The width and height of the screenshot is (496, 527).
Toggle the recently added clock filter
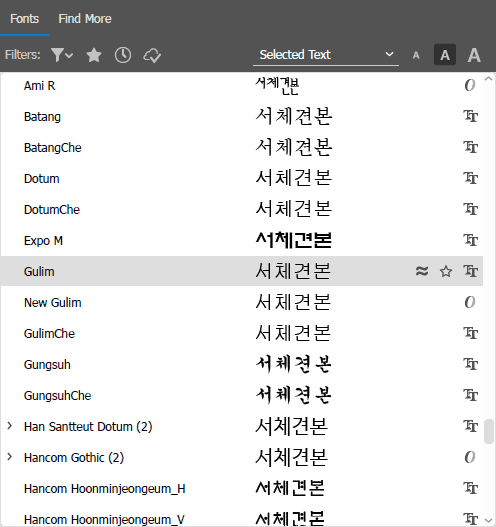point(123,55)
